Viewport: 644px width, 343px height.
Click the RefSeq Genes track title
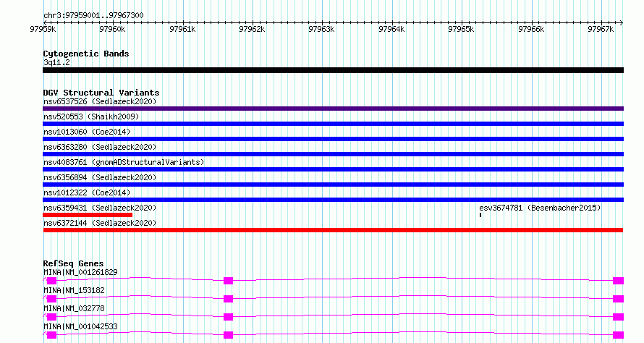point(73,263)
